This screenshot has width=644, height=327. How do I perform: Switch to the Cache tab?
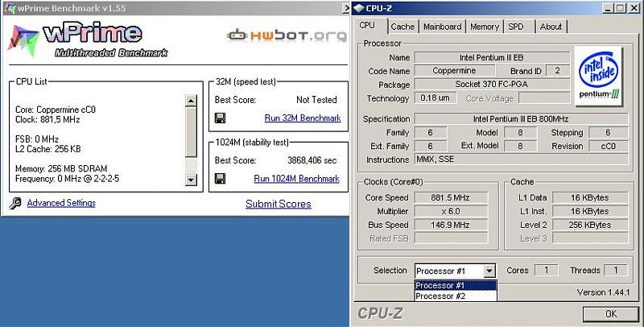coord(402,27)
